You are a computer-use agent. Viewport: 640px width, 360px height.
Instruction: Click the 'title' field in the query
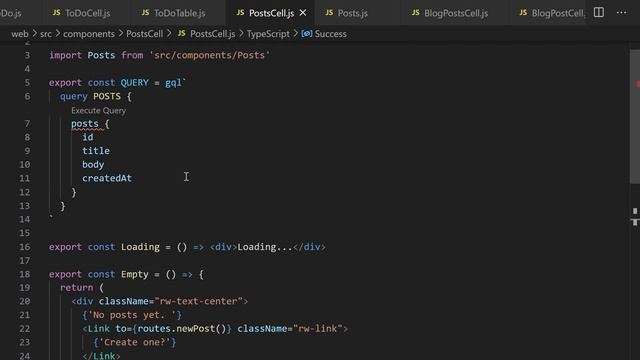tap(96, 151)
